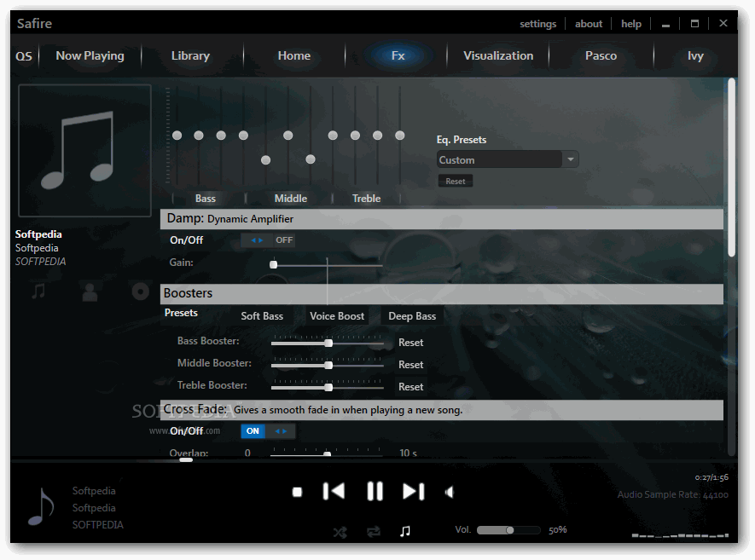The image size is (755, 560).
Task: Click the Middle Booster slider handle
Action: coord(328,365)
